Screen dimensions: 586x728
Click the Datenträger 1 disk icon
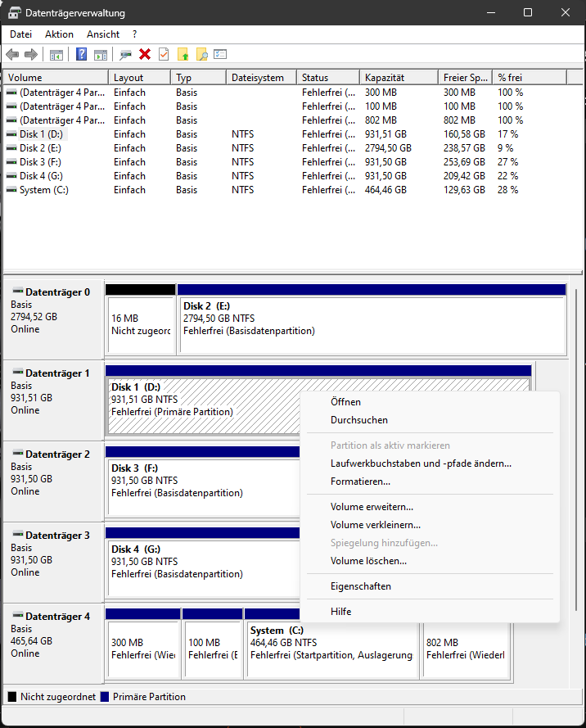coord(18,372)
